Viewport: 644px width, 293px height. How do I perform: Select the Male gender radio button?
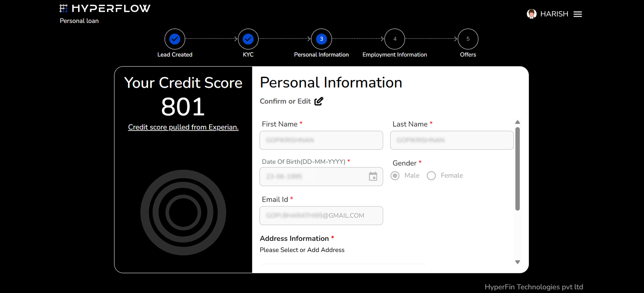395,176
